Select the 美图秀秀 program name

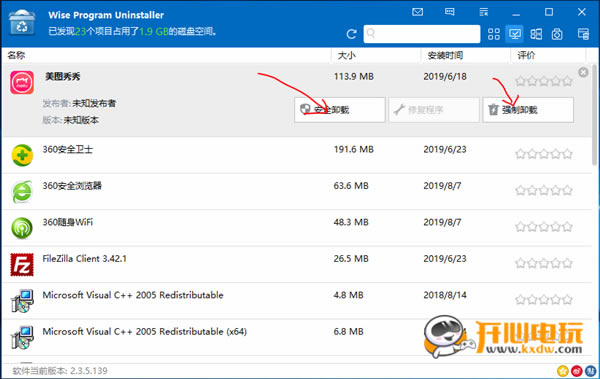click(63, 77)
